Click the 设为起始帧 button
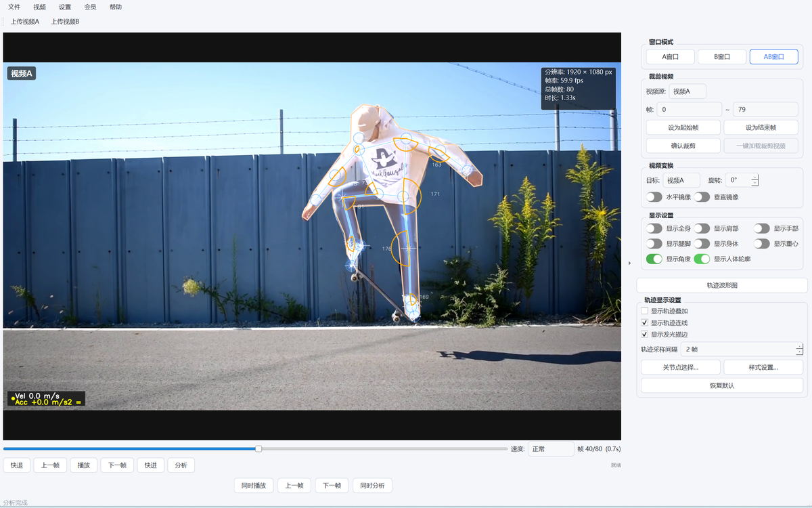Screen dimensions: 812x508 (x=683, y=127)
